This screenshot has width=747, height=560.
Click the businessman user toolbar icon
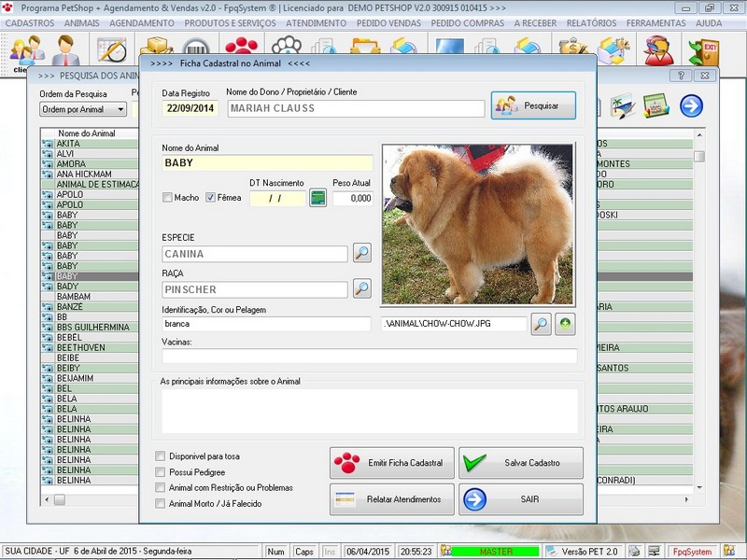click(x=66, y=50)
